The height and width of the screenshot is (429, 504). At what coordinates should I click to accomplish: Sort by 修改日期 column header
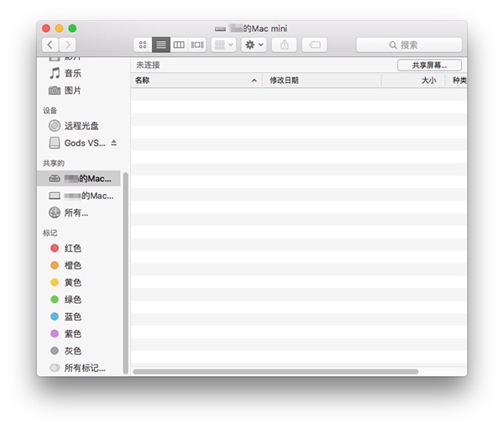(321, 81)
